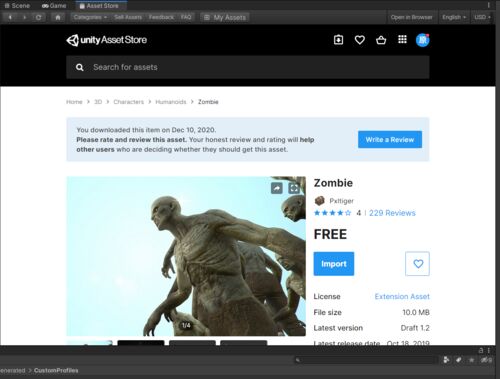Click the Pxltiger publisher avatar
Viewport: 500px width, 379px height.
coord(319,201)
